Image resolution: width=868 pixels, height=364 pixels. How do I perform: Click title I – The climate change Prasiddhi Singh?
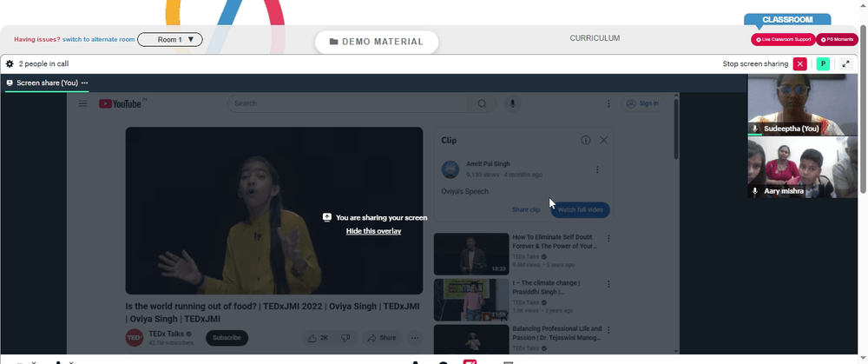click(x=546, y=287)
